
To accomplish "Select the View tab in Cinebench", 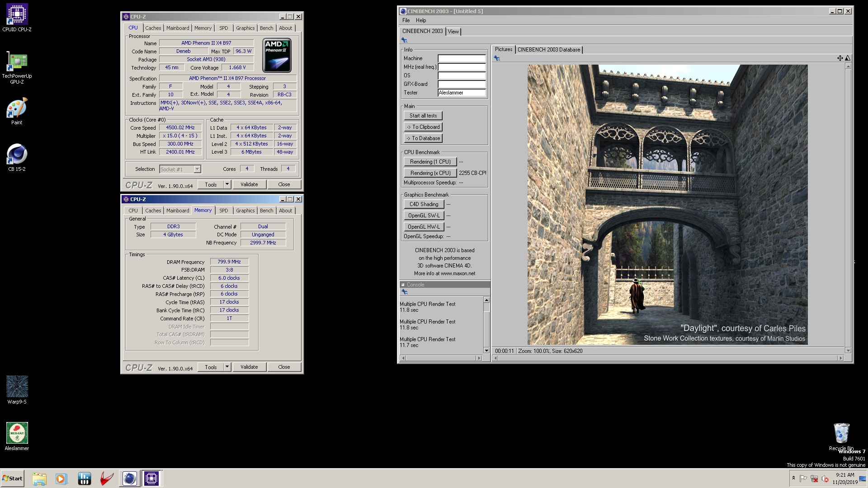I will click(x=453, y=32).
